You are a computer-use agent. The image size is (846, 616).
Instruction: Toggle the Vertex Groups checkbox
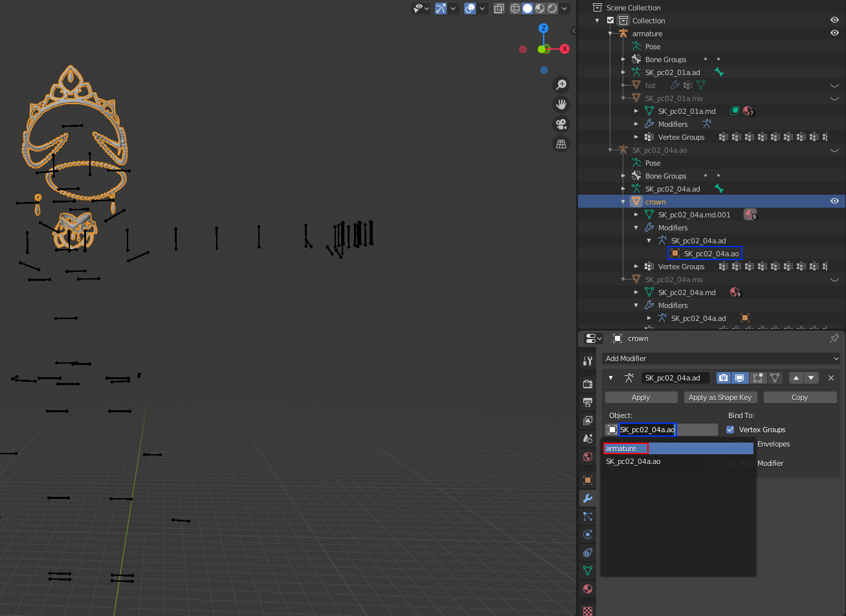[x=730, y=430]
